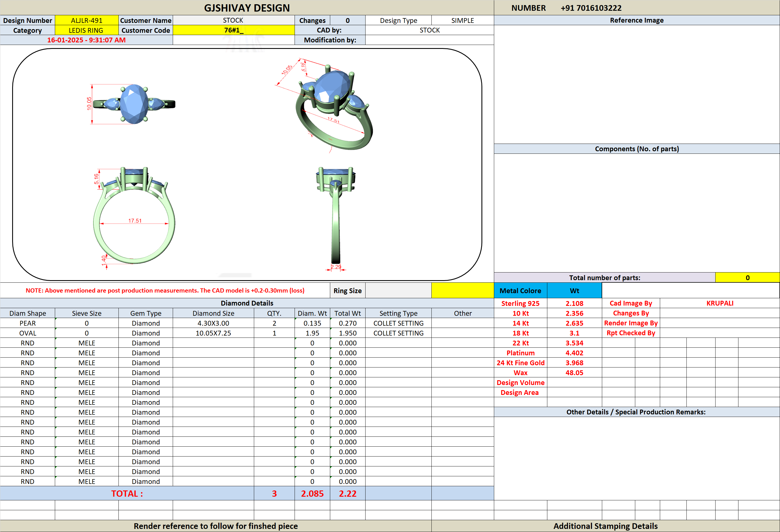Click the yellow Ring Size highlight cell
Screen dimensions: 780x532
click(463, 290)
